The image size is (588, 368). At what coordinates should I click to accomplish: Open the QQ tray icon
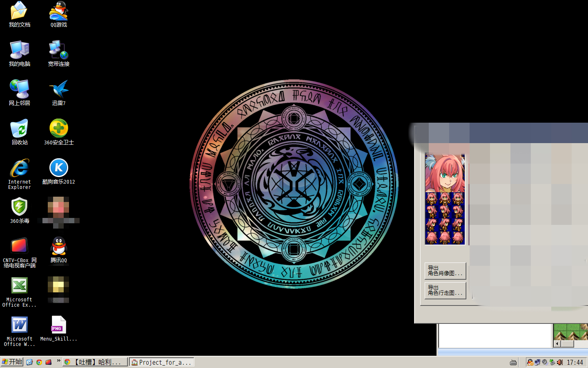click(530, 362)
